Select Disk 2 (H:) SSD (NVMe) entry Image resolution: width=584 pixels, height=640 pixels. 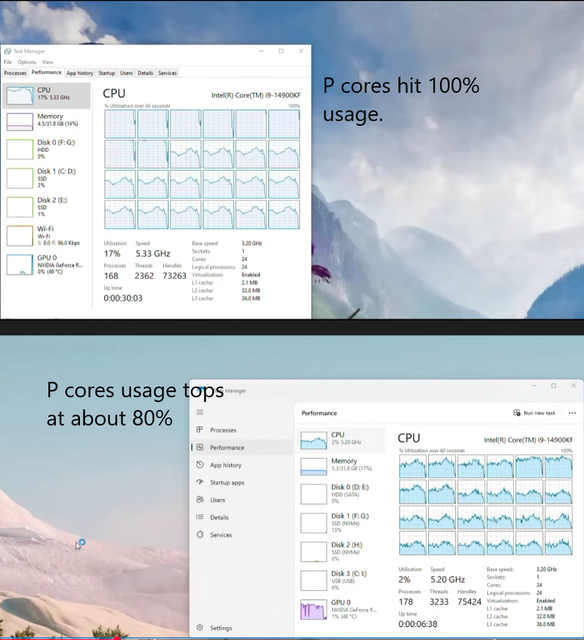click(341, 551)
